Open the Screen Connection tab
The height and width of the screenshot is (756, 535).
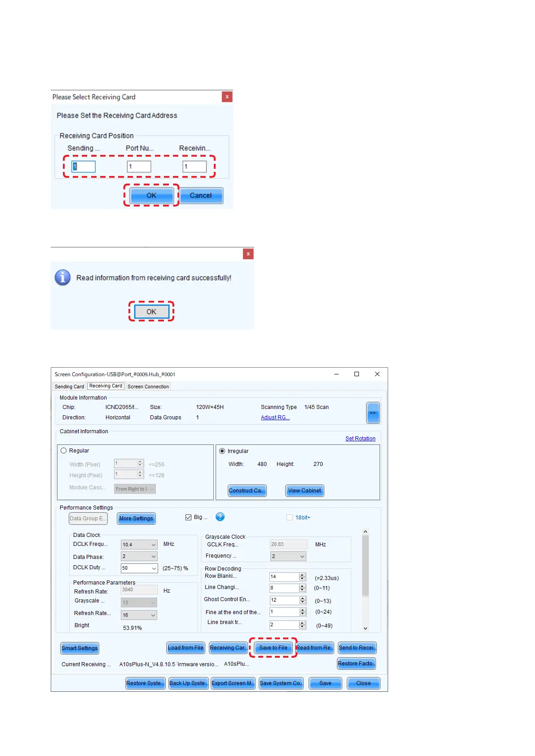(148, 387)
